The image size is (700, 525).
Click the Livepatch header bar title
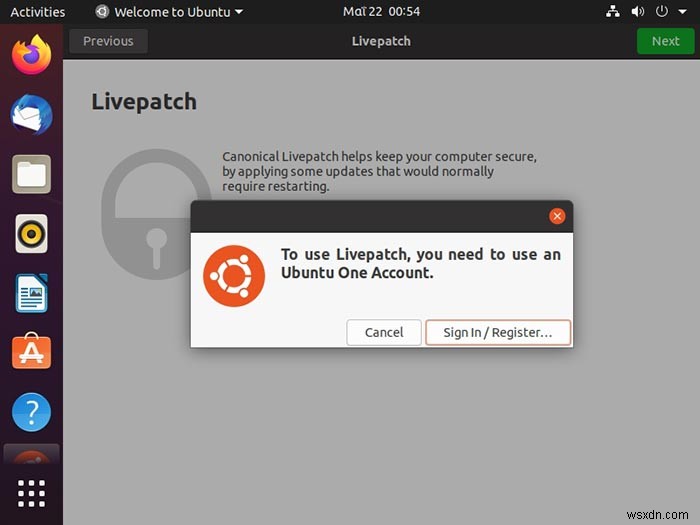pos(381,41)
